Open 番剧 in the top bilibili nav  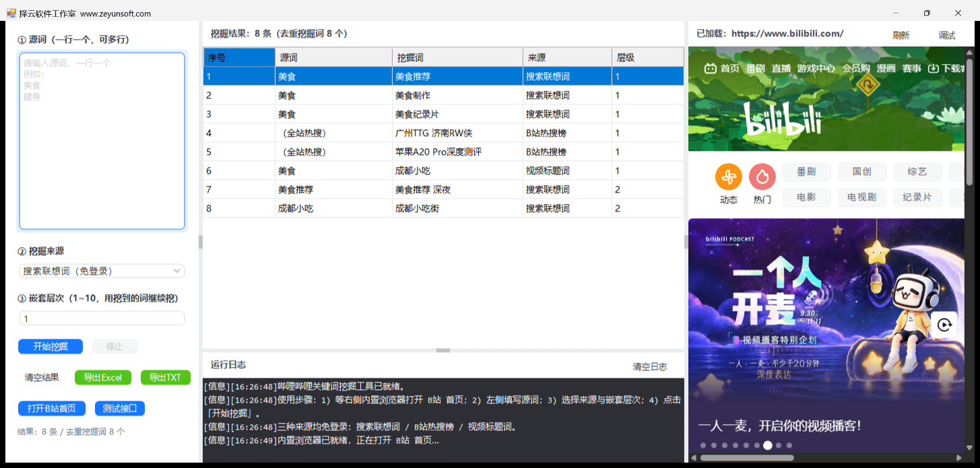click(x=755, y=68)
